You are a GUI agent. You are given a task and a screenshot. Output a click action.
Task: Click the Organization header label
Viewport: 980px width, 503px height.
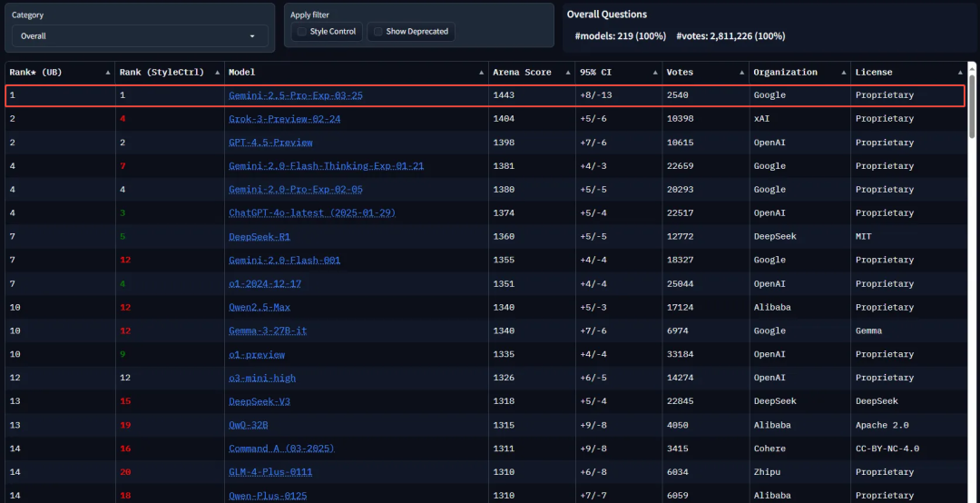pos(785,73)
